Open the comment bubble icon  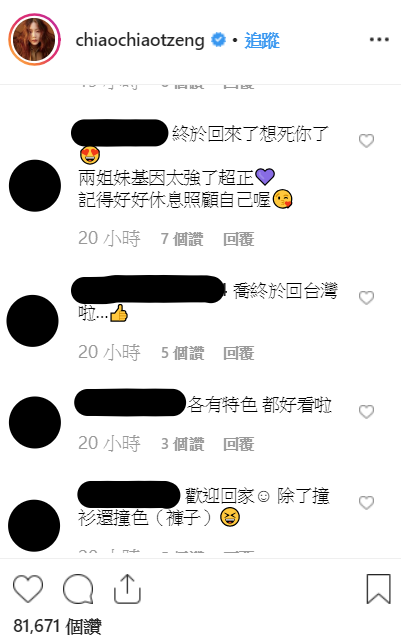click(78, 589)
